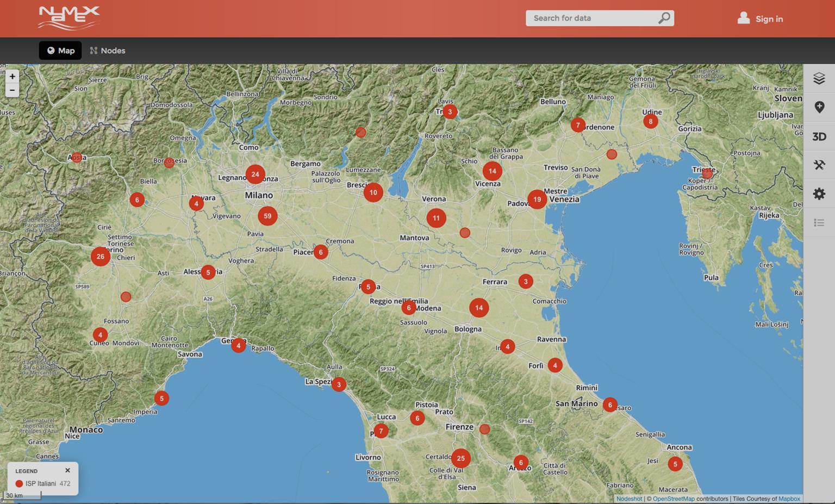Screen dimensions: 835x504
Task: Open the cluster of 25 near Certaldo
Action: [460, 458]
